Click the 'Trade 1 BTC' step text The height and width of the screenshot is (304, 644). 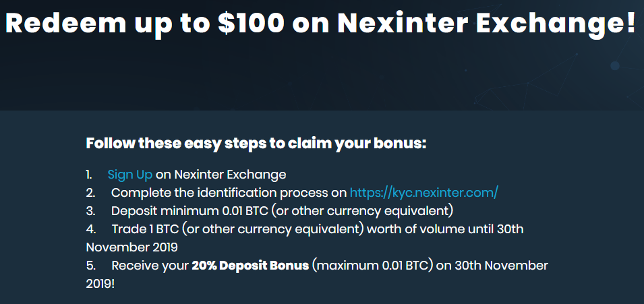coord(145,229)
